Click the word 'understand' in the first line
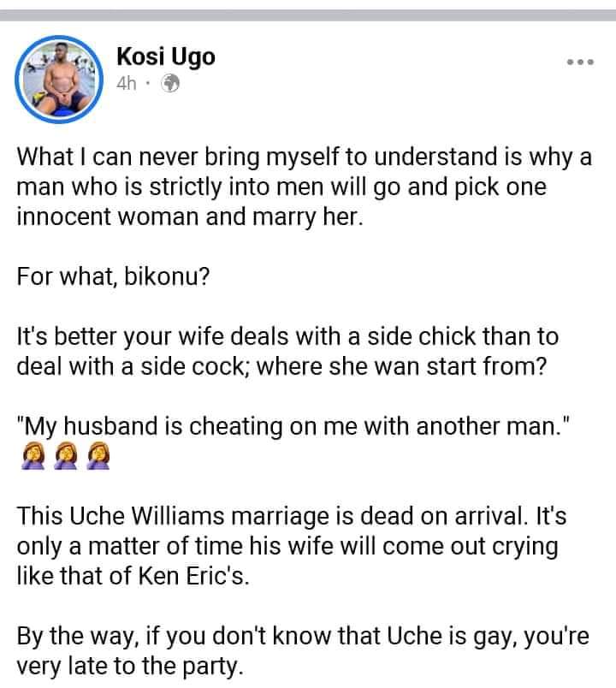The height and width of the screenshot is (688, 616). [435, 157]
